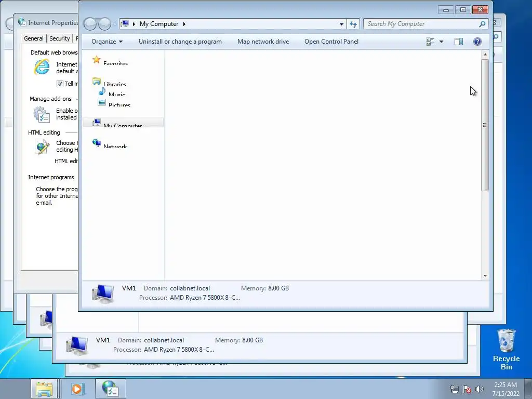Click 'AMD Ryzen 7 5800X 8-C...' in front details pane

(205, 298)
